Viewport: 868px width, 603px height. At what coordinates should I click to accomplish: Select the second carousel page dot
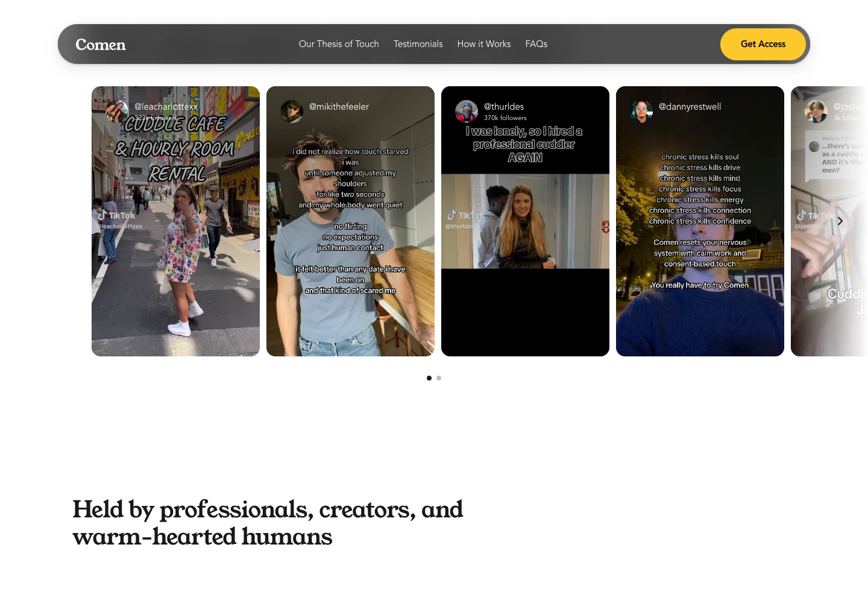[439, 378]
